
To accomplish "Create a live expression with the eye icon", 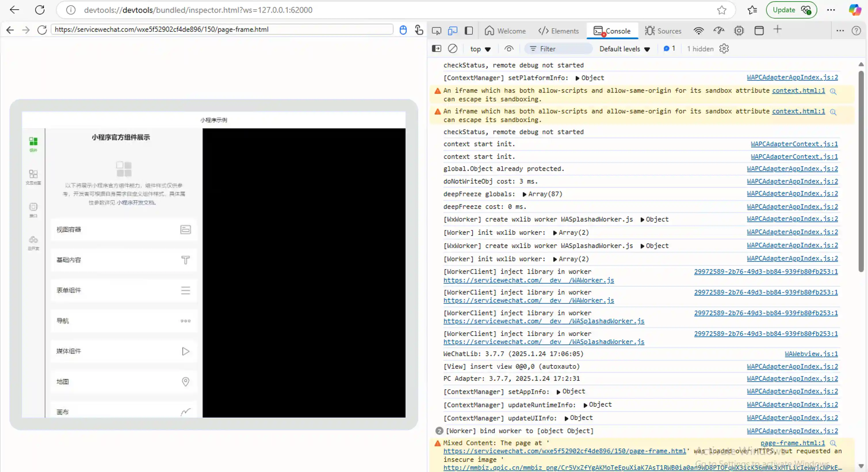I will pos(509,49).
